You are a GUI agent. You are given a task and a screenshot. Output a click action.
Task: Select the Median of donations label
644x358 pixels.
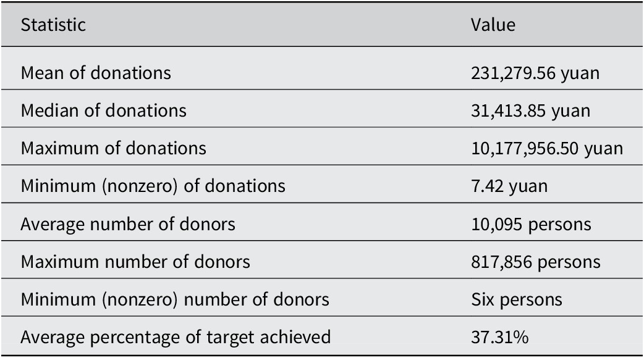103,110
